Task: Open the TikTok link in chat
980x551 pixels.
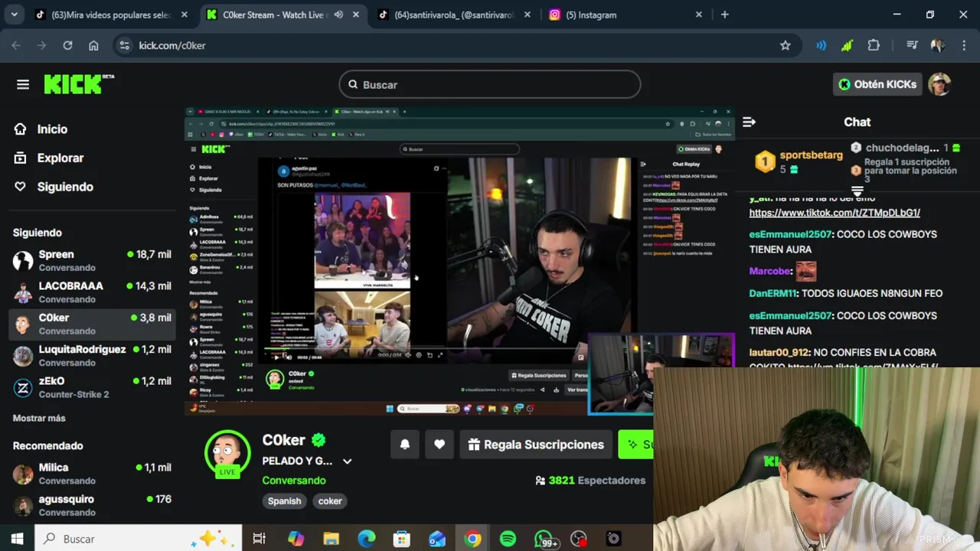Action: pos(835,213)
